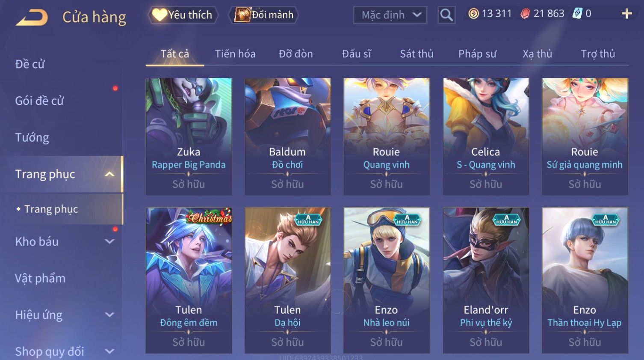Tap the gold coin balance icon
644x360 pixels.
click(x=473, y=14)
